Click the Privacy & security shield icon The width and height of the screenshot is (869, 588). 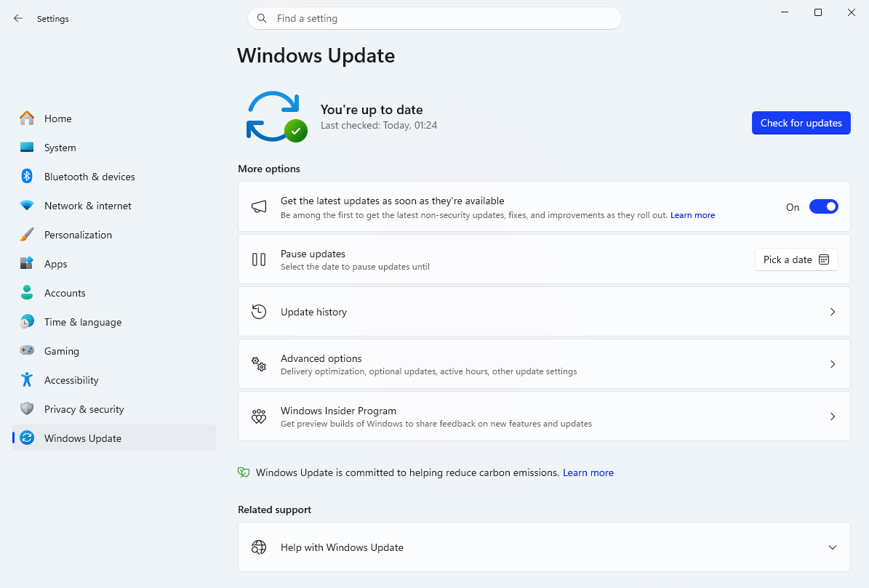point(27,408)
